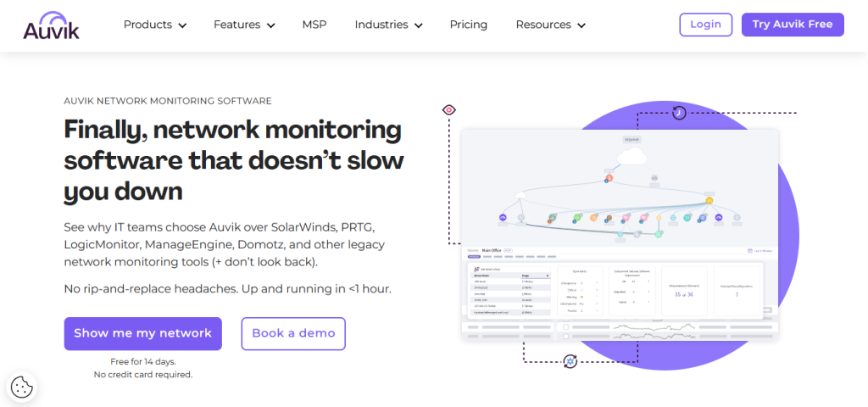Click 'No credit card required.' text
The height and width of the screenshot is (407, 868).
142,375
